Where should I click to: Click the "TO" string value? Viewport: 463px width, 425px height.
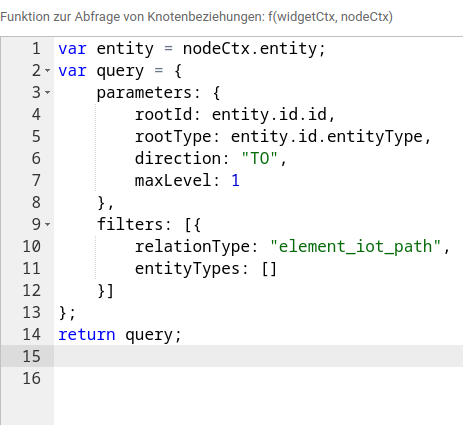[260, 159]
